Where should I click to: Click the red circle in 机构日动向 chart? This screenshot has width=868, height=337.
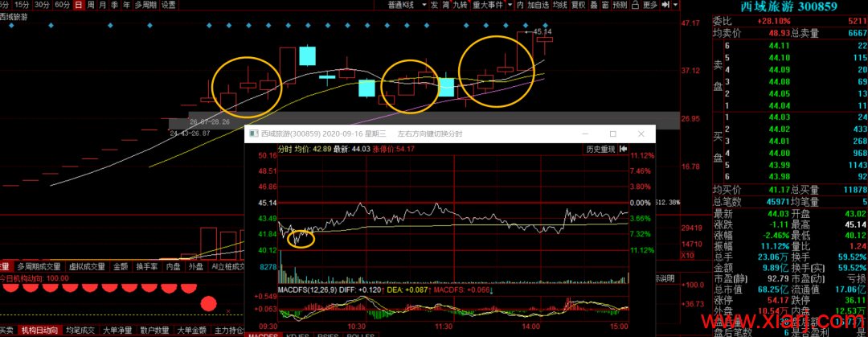click(x=208, y=303)
